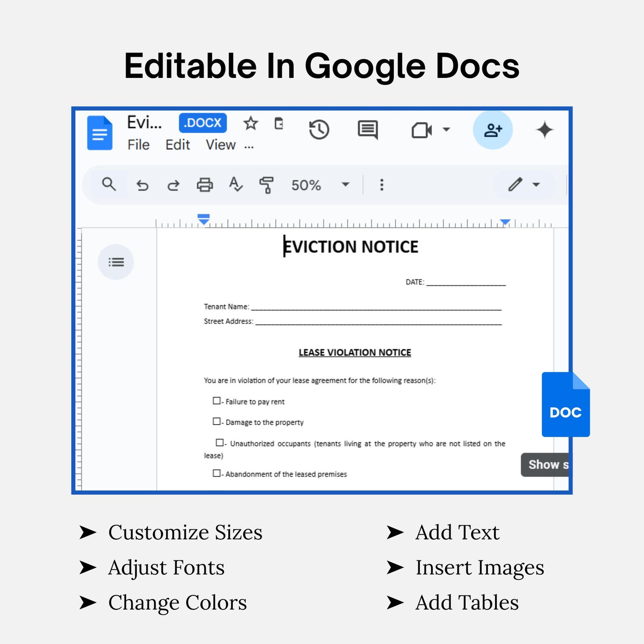Click the Show side panel button
644x644 pixels.
545,465
